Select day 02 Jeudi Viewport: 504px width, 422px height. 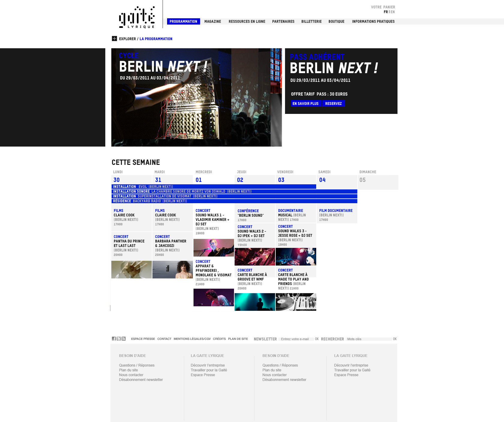coord(255,180)
